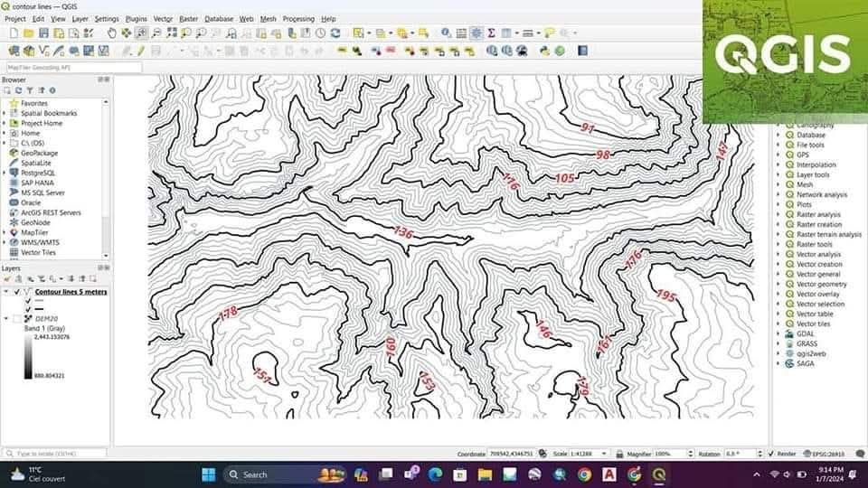Toggle the scale lock icon in the status bar
The height and width of the screenshot is (488, 868).
619,454
